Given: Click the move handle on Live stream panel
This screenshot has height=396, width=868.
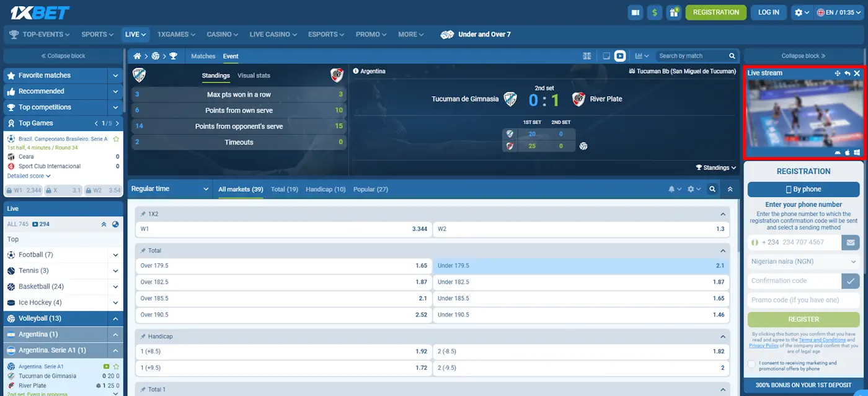Looking at the screenshot, I should click(838, 73).
